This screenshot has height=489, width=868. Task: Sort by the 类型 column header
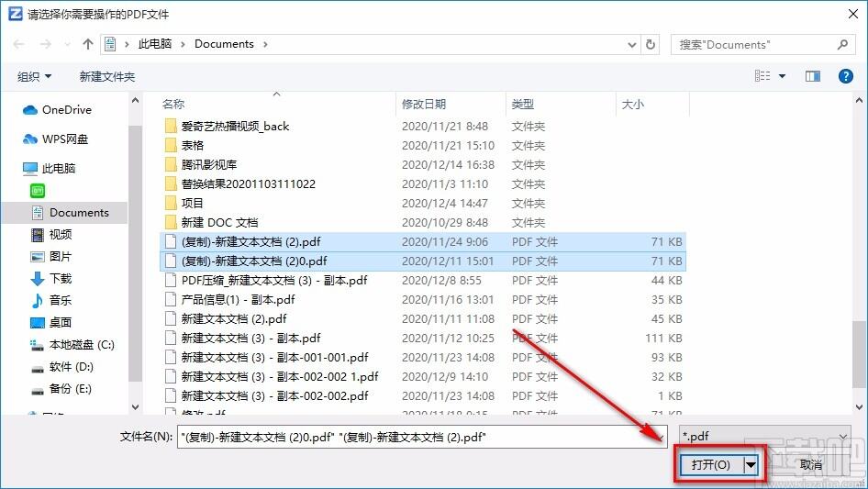[523, 104]
